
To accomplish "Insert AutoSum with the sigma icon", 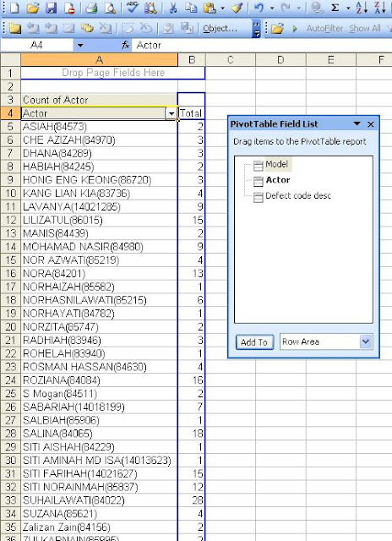I will click(335, 8).
